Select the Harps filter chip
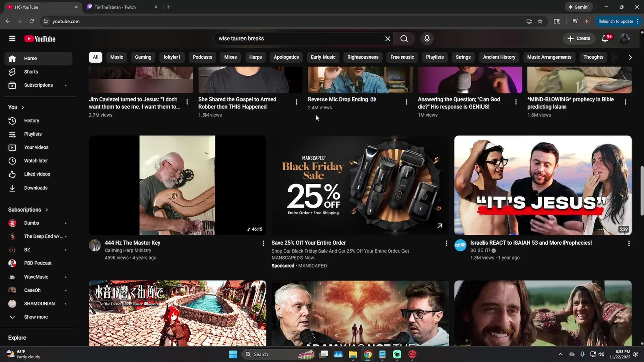644x362 pixels. point(256,57)
